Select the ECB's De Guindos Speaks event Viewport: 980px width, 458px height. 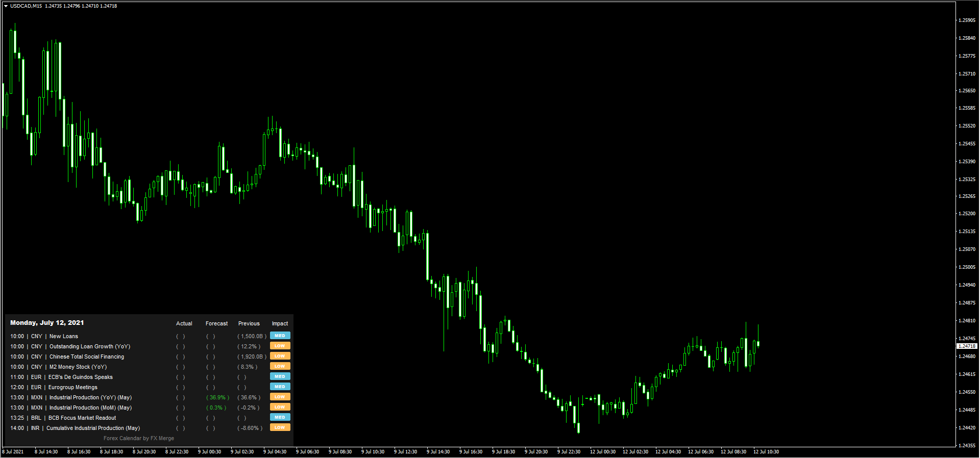tap(81, 377)
